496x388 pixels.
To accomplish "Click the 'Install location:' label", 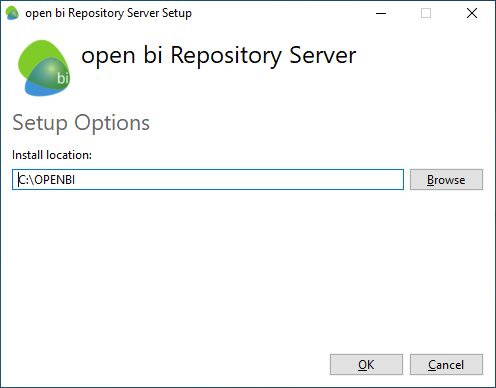I will (x=52, y=155).
